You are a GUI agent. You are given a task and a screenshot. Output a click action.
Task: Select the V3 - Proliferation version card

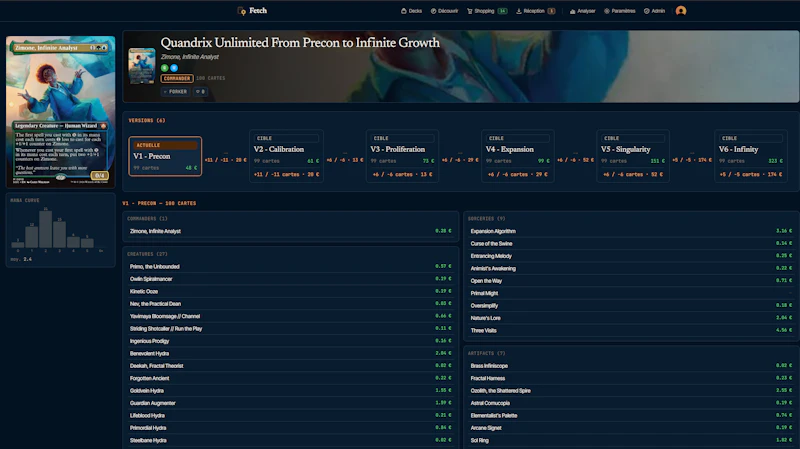[403, 156]
